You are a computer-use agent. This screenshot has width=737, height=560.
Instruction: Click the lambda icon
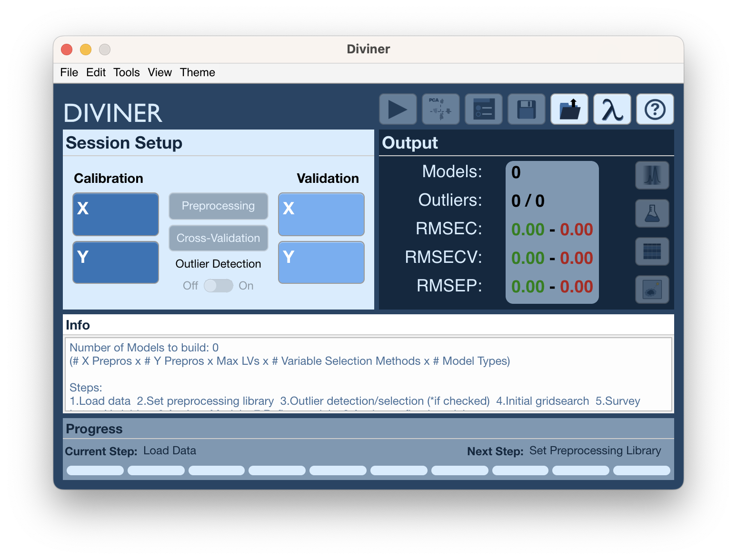click(x=612, y=109)
